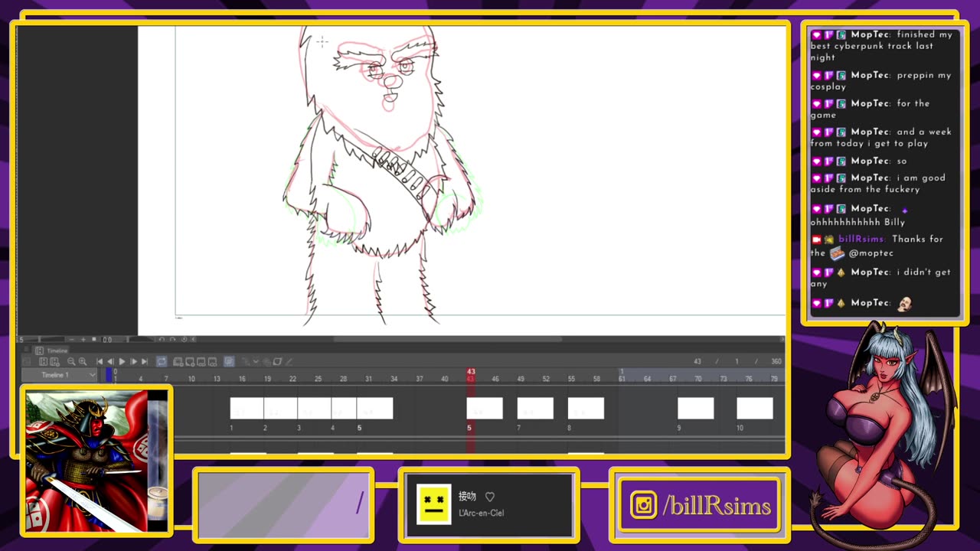Jump to the first frame
The height and width of the screenshot is (551, 980).
100,361
